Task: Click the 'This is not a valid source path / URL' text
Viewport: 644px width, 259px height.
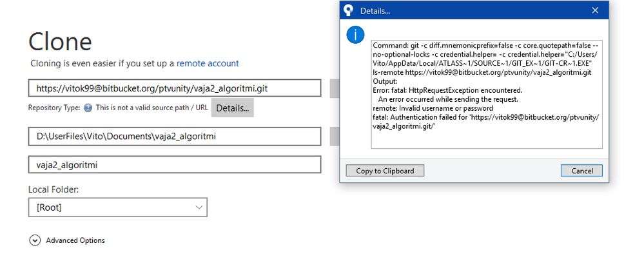Action: coord(152,108)
